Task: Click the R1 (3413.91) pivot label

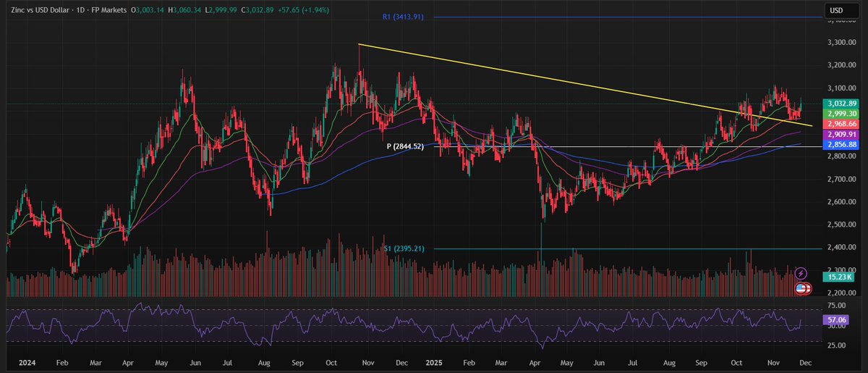Action: tap(402, 16)
